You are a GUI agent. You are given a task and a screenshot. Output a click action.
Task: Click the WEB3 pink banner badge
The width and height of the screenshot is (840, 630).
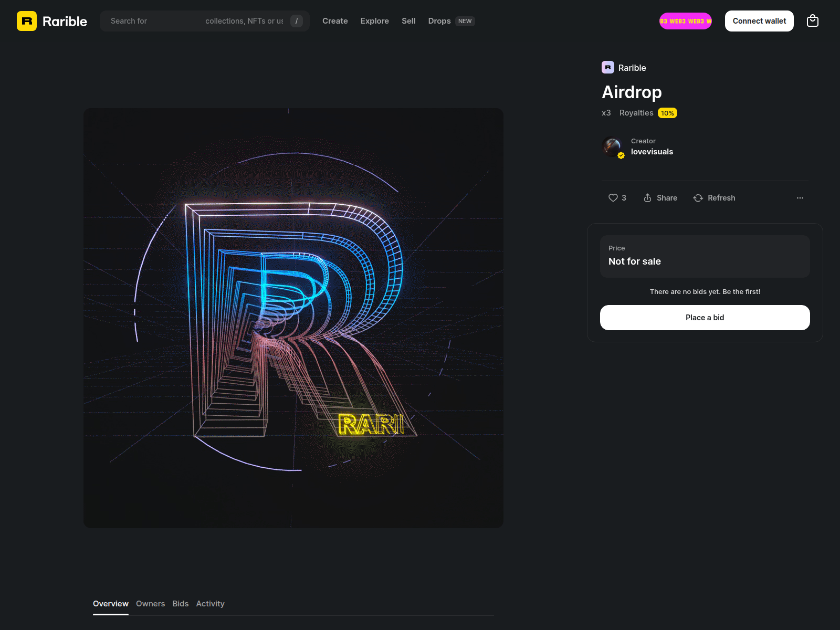coord(685,21)
